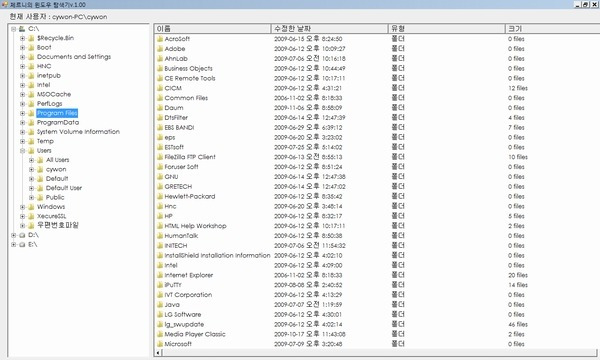Click the MSOCache folder icon in tree
The width and height of the screenshot is (600, 360).
click(31, 94)
